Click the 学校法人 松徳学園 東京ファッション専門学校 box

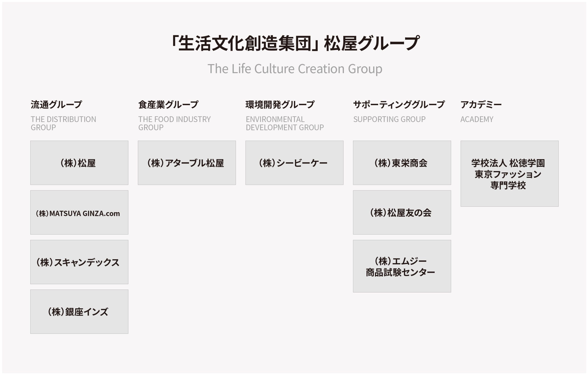click(509, 174)
